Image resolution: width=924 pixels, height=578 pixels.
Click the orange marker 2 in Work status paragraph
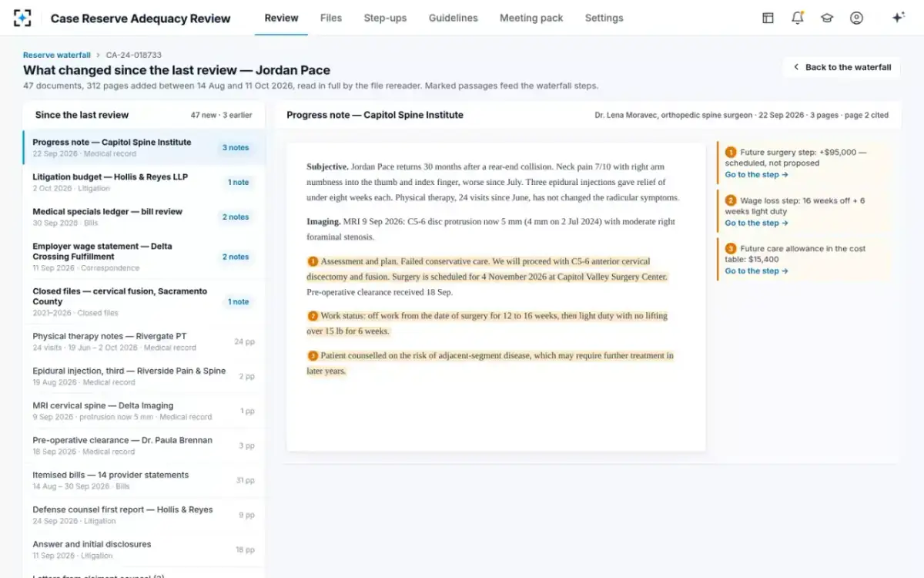point(313,316)
